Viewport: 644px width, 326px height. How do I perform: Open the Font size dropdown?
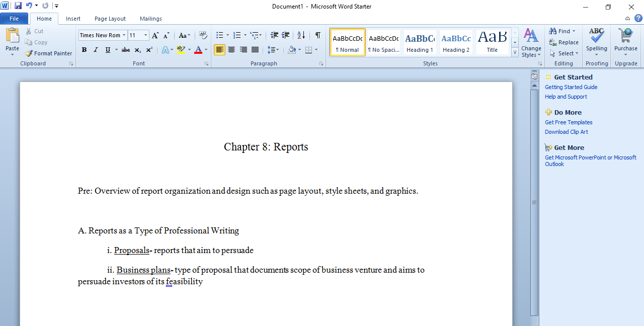click(146, 35)
